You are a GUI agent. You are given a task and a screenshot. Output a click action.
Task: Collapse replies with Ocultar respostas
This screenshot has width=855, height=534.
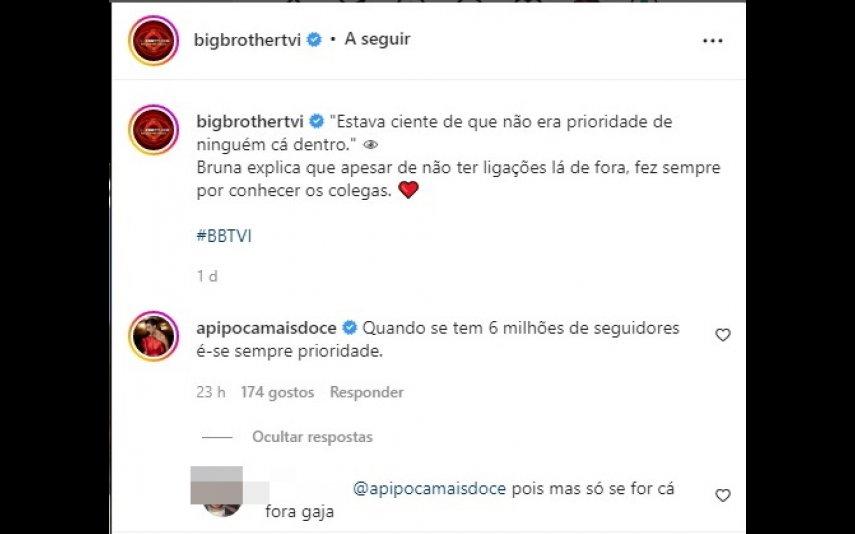(312, 437)
